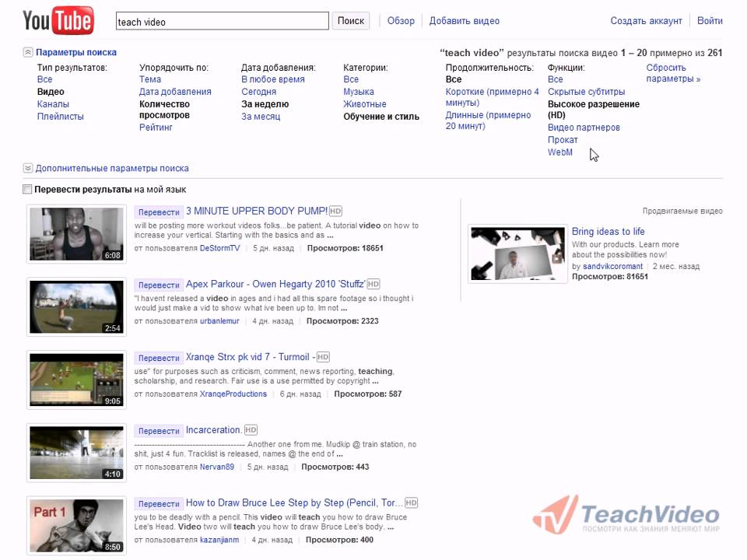This screenshot has height=560, width=747.
Task: Click Сбросить параметры link
Action: point(673,73)
